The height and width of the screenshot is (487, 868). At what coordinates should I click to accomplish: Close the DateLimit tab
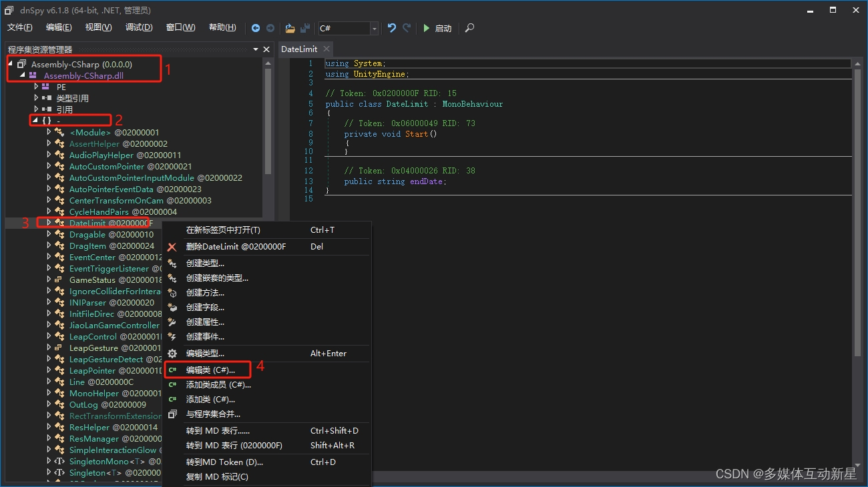327,49
